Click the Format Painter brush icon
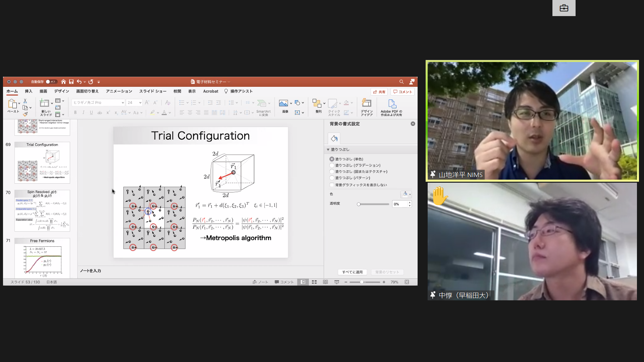The image size is (644, 362). click(x=25, y=114)
